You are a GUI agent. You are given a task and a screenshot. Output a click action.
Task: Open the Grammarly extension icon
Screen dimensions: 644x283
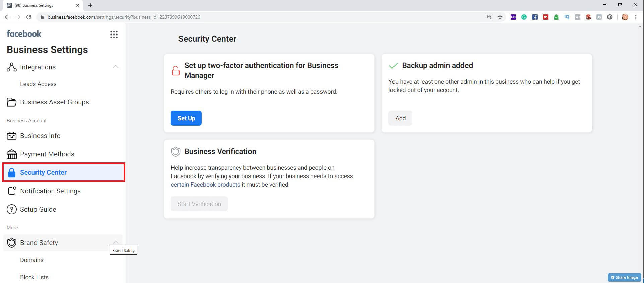point(524,17)
